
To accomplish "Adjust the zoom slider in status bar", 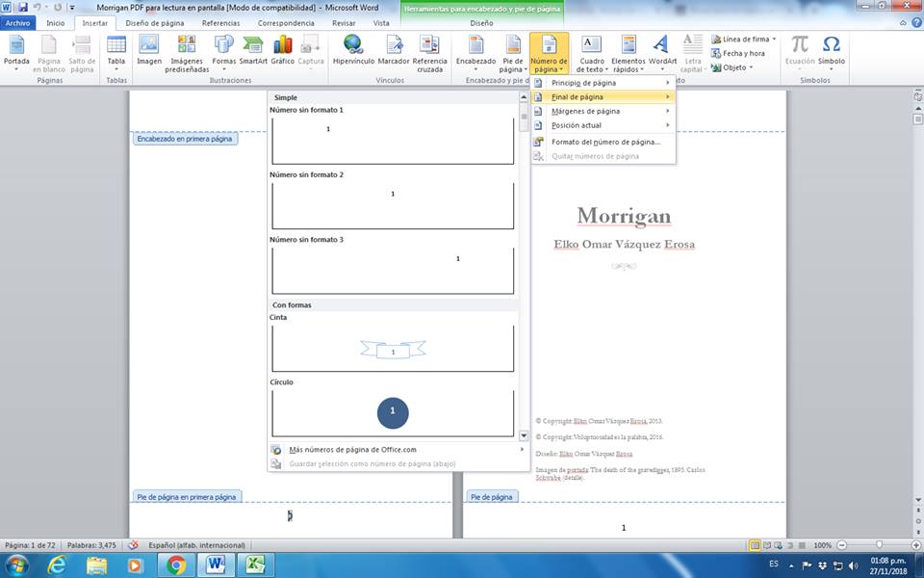I will (879, 545).
